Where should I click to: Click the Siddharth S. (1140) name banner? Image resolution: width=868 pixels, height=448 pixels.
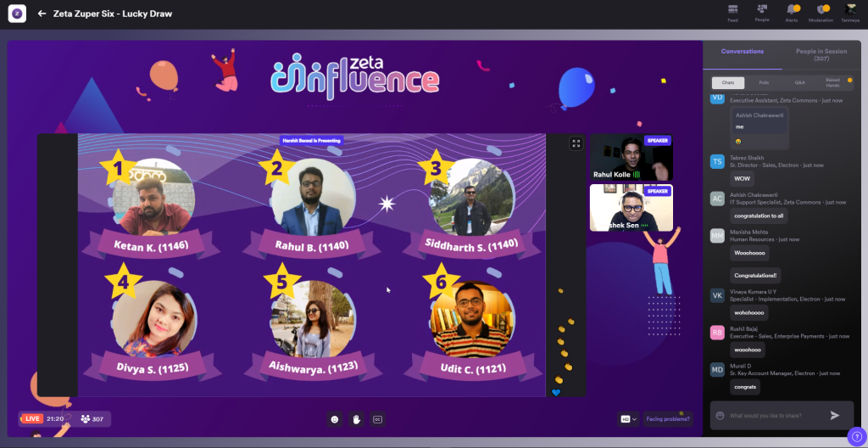(x=471, y=244)
